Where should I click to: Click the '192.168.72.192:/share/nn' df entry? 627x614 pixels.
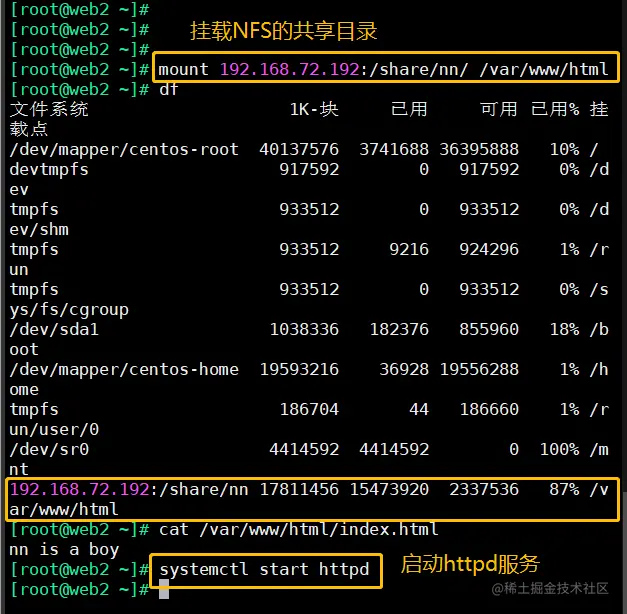pos(129,490)
